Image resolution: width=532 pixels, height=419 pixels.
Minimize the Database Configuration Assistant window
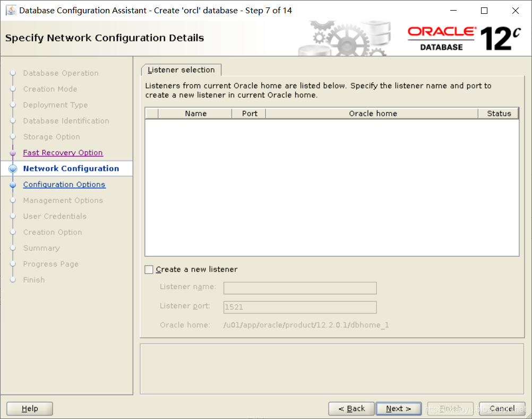pos(453,11)
